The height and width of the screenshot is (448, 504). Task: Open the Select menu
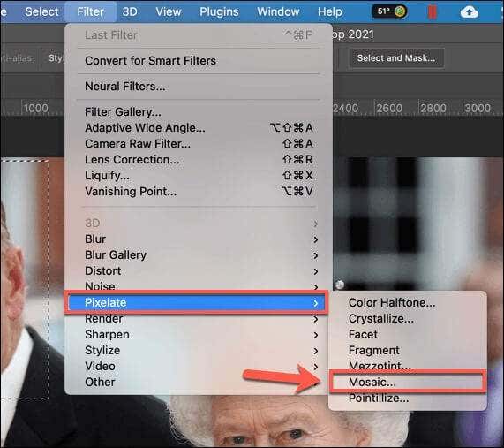point(41,11)
